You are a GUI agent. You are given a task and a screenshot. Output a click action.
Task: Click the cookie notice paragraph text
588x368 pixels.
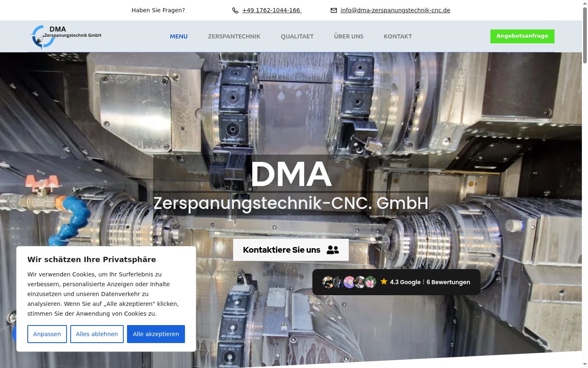[104, 294]
